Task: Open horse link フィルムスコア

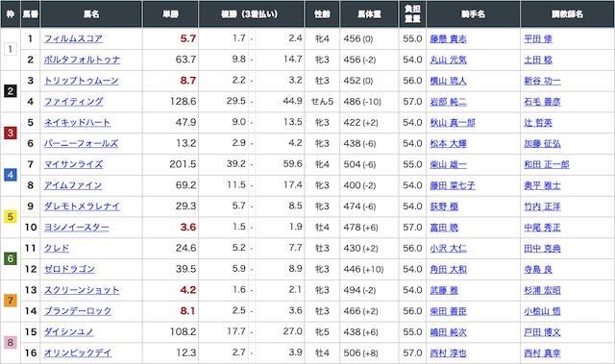Action: pos(73,38)
